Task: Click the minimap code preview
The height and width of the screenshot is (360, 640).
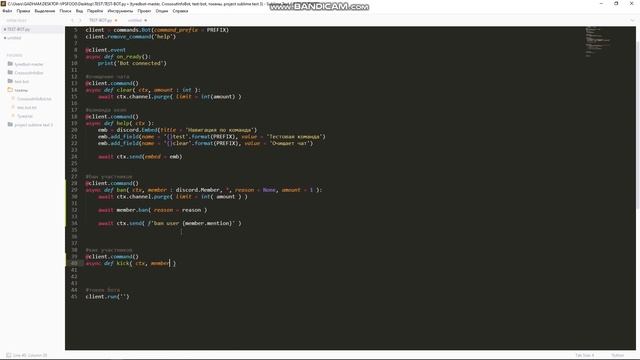Action: (598, 41)
